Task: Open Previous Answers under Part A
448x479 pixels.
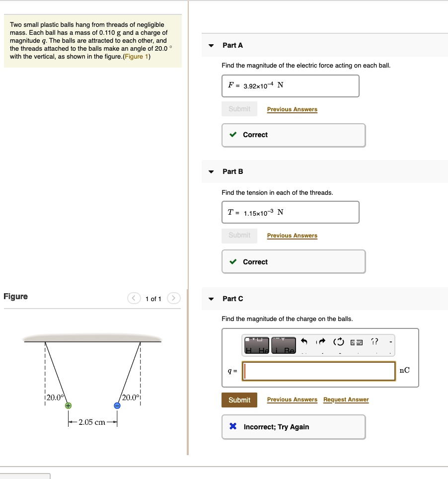Action: [292, 109]
